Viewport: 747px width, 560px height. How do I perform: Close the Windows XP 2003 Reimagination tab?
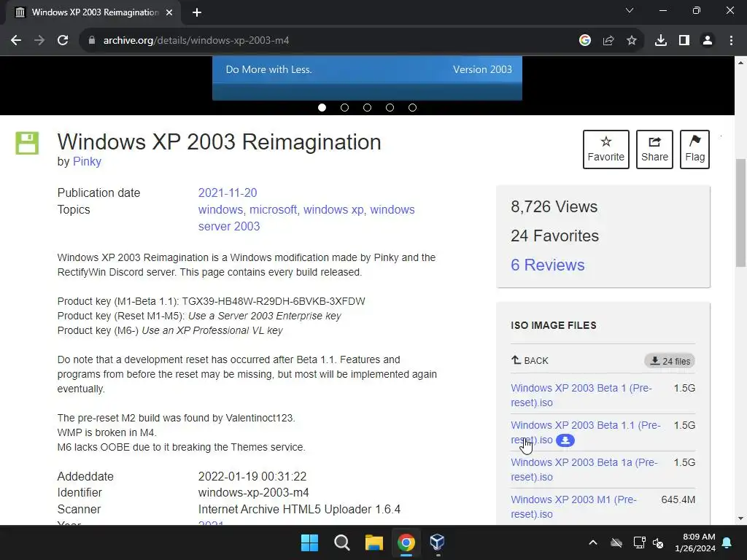pyautogui.click(x=169, y=12)
